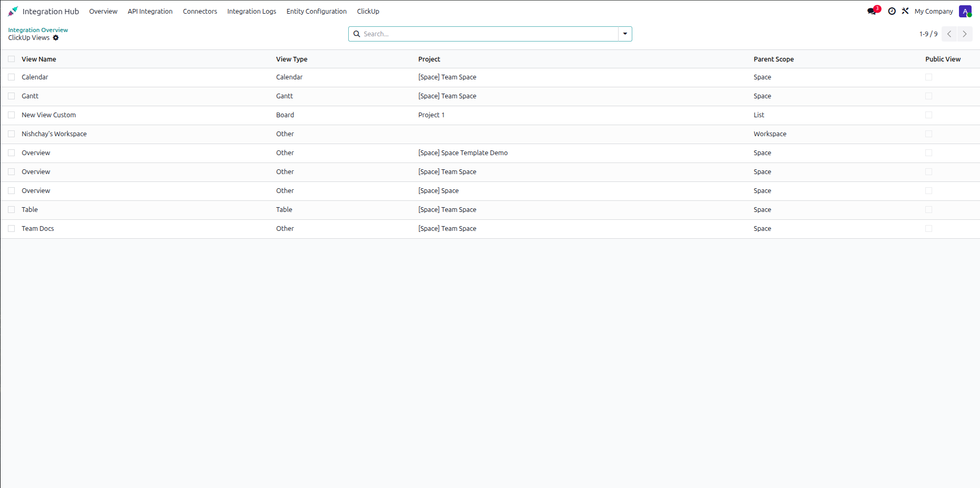Expand the search options dropdown arrow
980x488 pixels.
click(625, 34)
